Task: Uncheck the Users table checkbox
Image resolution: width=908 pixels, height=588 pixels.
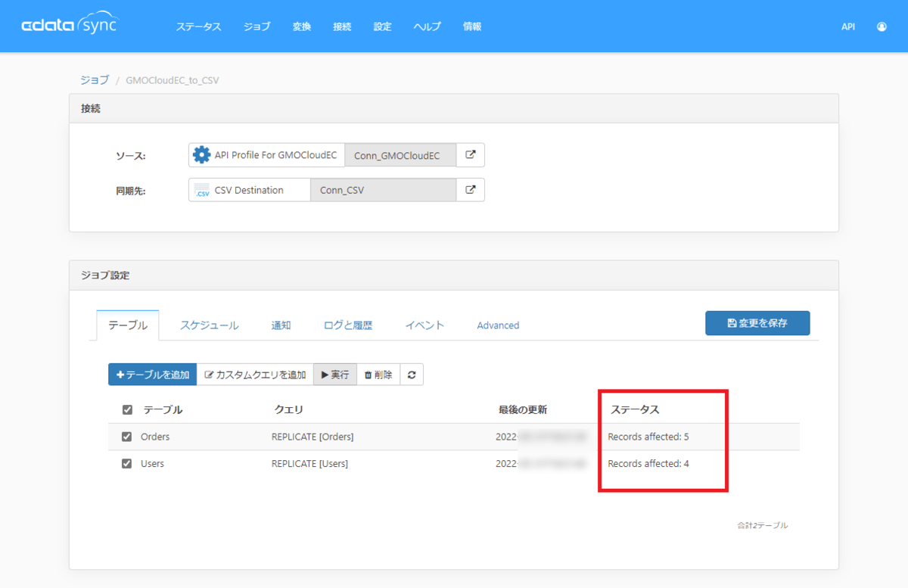Action: [x=127, y=464]
